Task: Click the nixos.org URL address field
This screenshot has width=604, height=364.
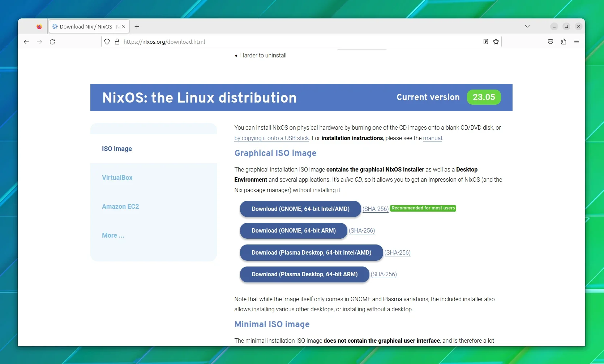Action: pyautogui.click(x=301, y=42)
